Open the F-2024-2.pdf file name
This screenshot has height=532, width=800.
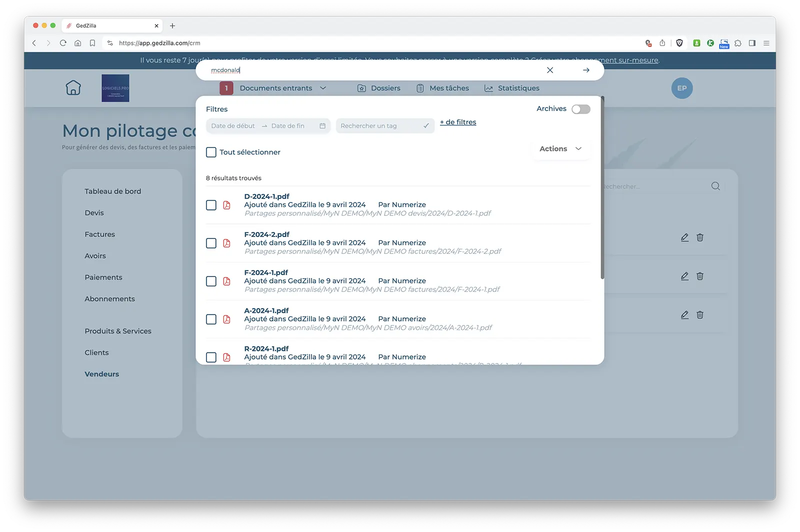tap(267, 234)
